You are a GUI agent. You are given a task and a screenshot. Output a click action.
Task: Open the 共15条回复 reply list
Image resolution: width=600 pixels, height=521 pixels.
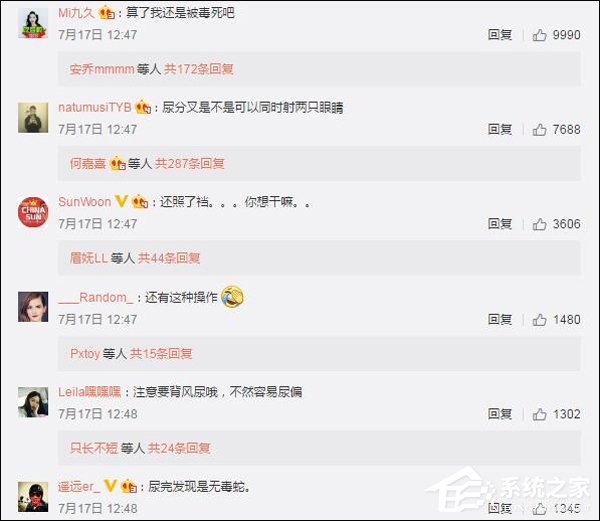161,353
